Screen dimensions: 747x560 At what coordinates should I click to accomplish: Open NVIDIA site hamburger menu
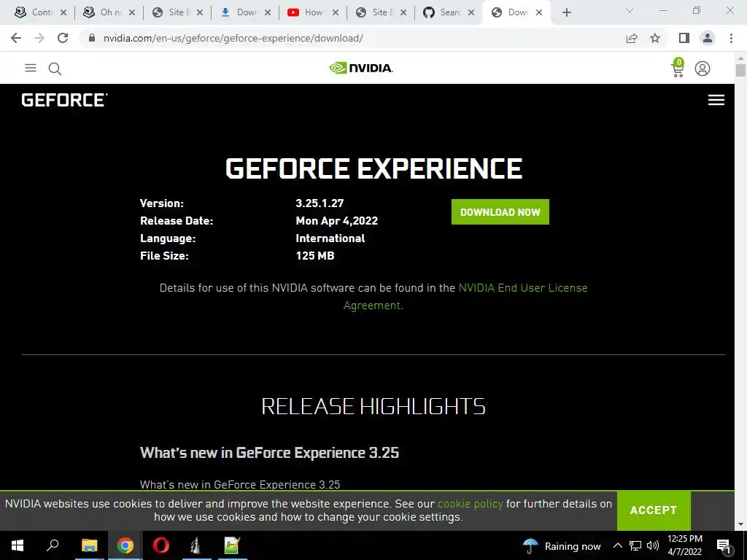tap(31, 68)
